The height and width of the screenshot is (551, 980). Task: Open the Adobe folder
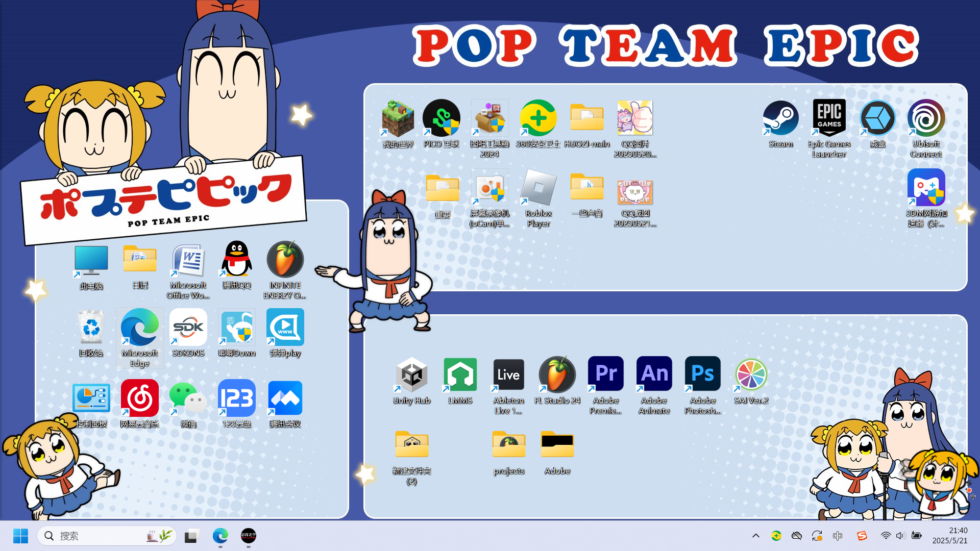[557, 452]
